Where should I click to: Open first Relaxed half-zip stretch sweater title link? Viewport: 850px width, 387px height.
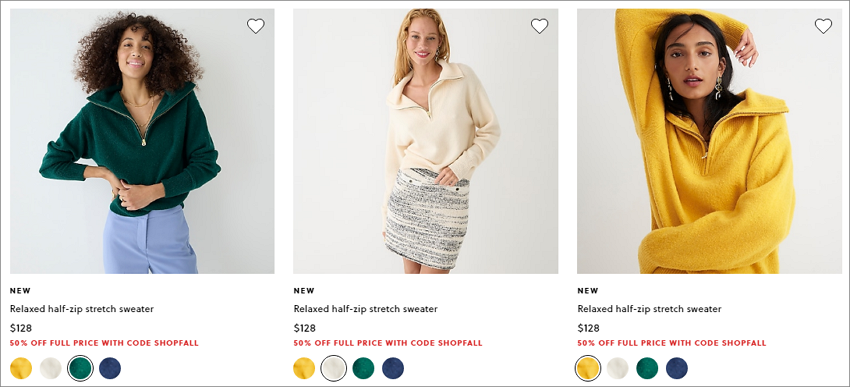click(x=82, y=309)
